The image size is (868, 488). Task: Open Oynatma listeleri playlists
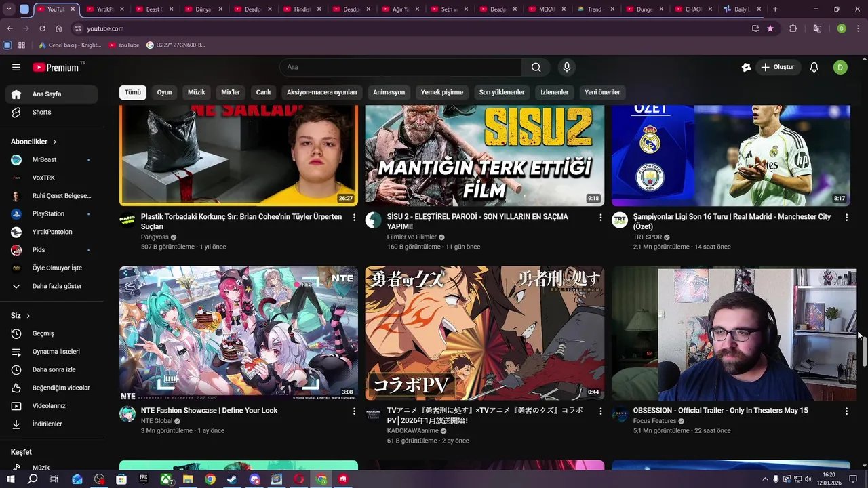tap(52, 352)
